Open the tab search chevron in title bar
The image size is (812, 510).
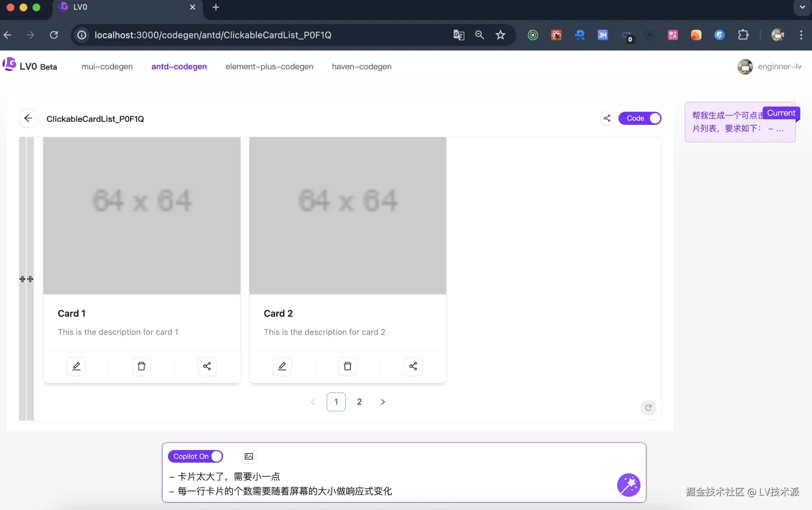[802, 7]
